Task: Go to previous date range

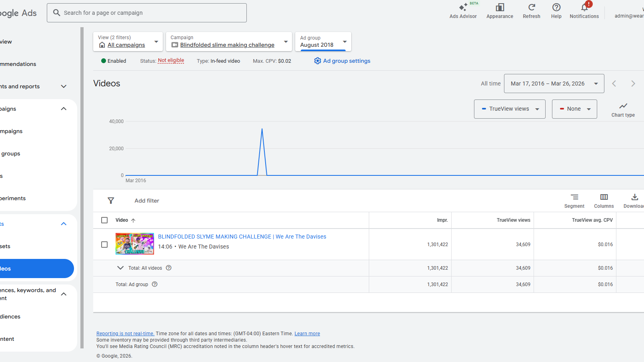Action: click(614, 84)
